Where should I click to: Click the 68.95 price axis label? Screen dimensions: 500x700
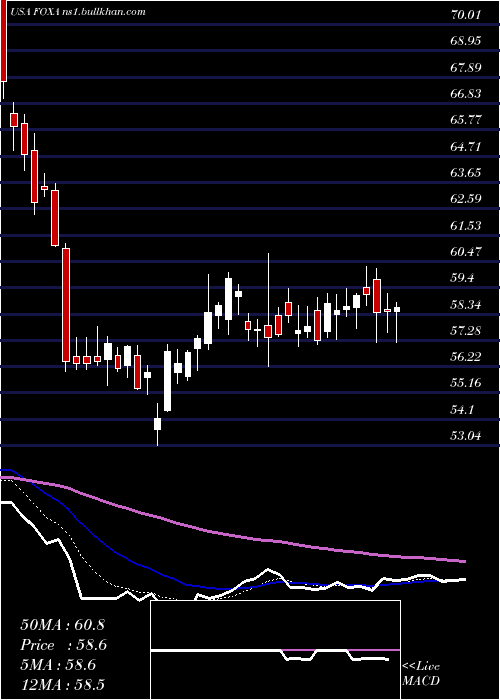[x=466, y=41]
